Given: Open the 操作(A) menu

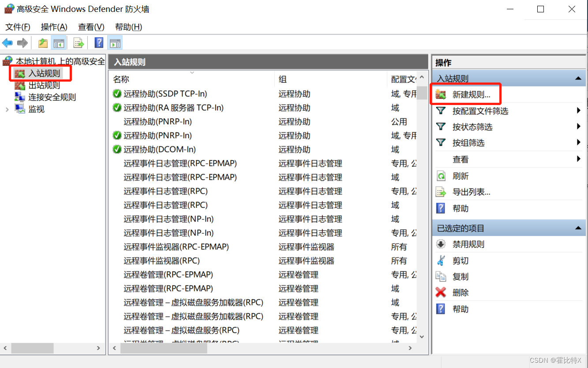Looking at the screenshot, I should click(x=54, y=27).
